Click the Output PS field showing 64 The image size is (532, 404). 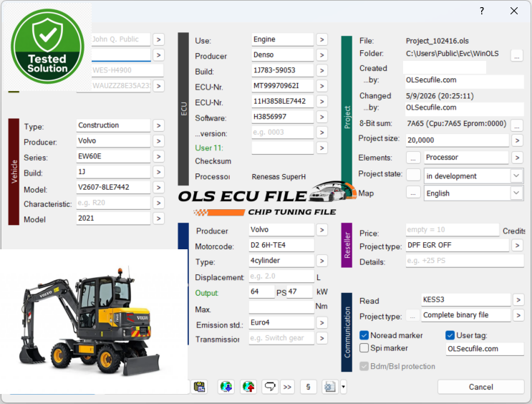(261, 292)
